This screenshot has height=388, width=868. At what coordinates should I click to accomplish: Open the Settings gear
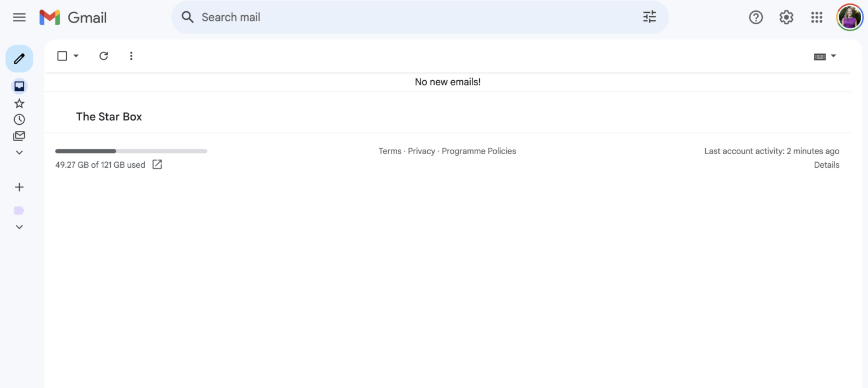786,18
